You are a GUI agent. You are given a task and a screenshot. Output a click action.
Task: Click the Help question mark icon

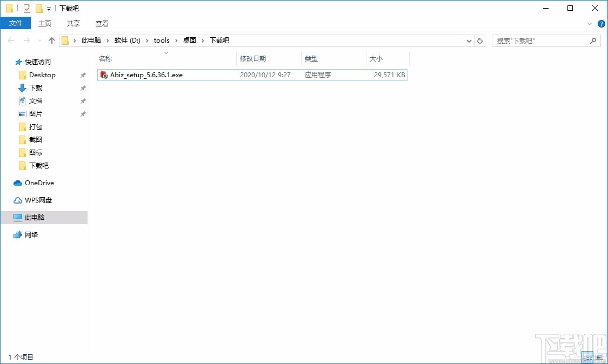[x=601, y=23]
